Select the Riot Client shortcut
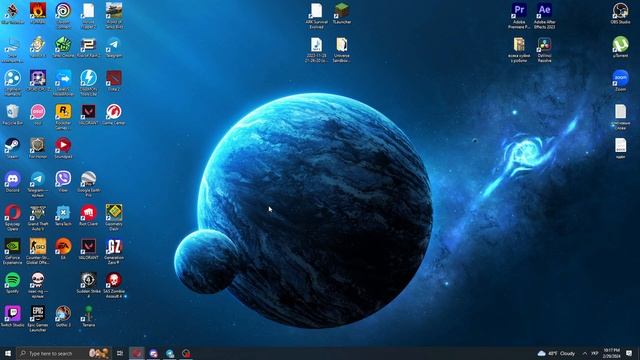 pos(89,216)
